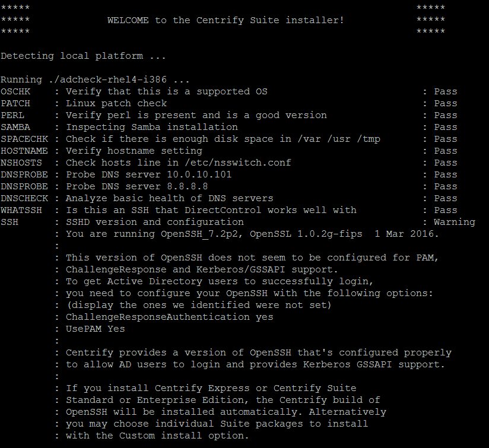Click "Inspecting Samba installation" text

(x=152, y=127)
